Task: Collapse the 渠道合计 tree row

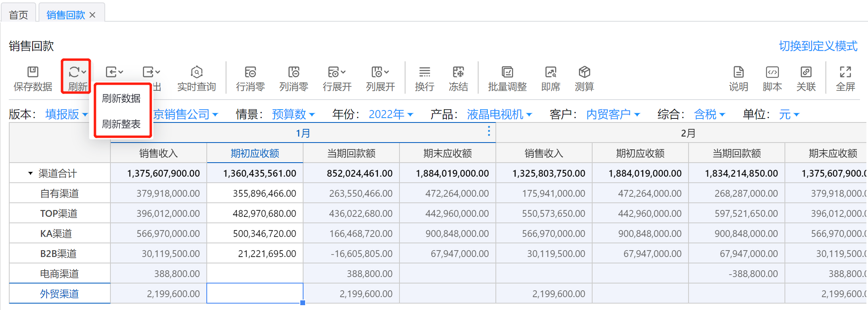Action: pyautogui.click(x=31, y=173)
